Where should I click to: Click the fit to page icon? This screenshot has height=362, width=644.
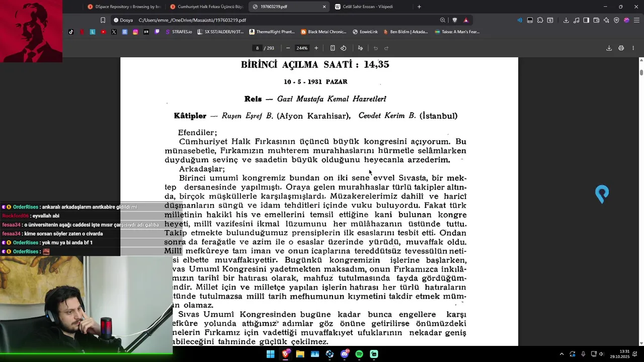tap(333, 48)
